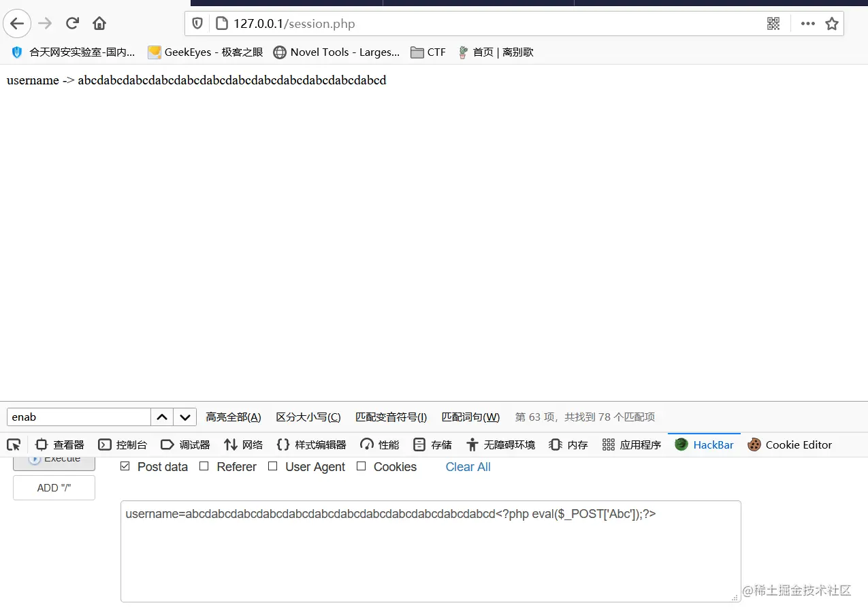Enable the Referer checkbox
868x614 pixels.
204,466
